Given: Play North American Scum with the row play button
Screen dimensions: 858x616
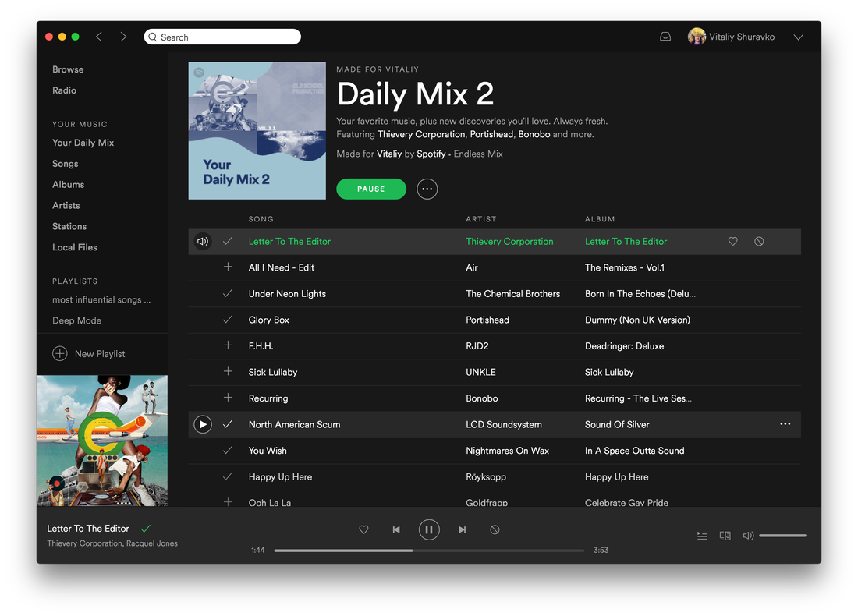Looking at the screenshot, I should click(203, 424).
